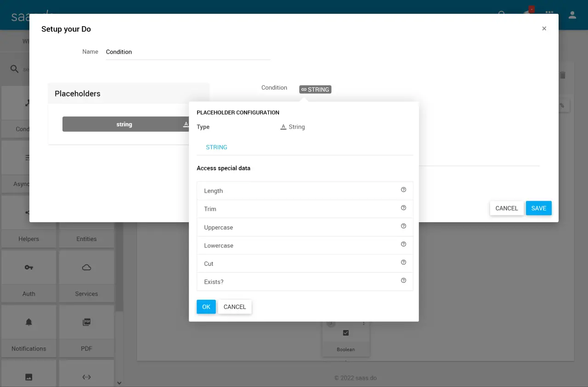
Task: Select the STRING tab in placeholder configuration
Action: 216,147
